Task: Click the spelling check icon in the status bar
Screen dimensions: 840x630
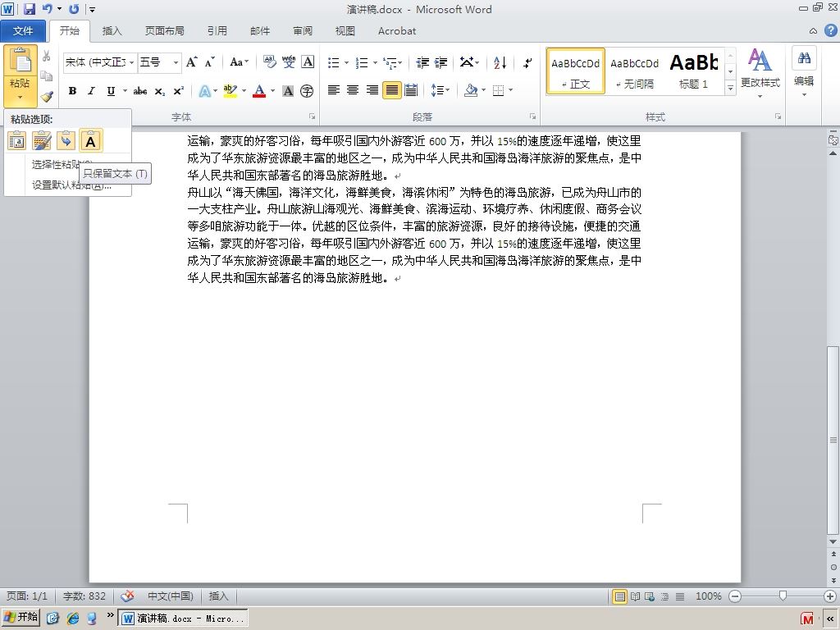Action: click(x=127, y=596)
